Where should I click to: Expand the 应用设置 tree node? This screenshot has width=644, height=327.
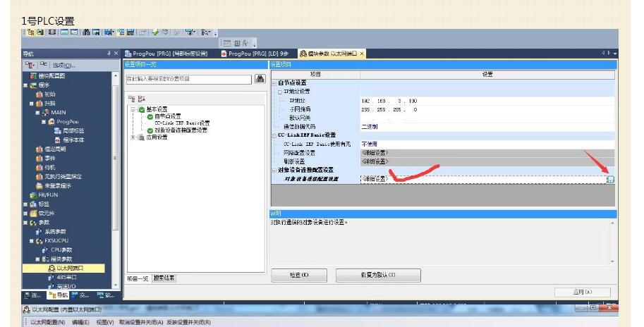coord(132,137)
